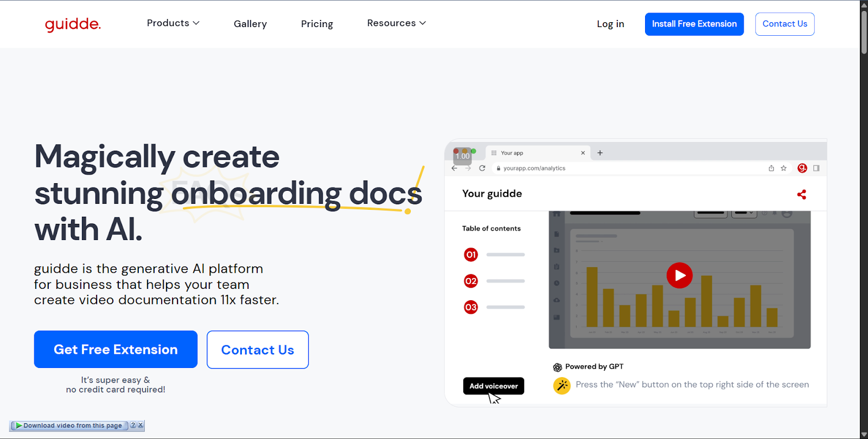Click the green play arrow on the download bar

pyautogui.click(x=18, y=425)
